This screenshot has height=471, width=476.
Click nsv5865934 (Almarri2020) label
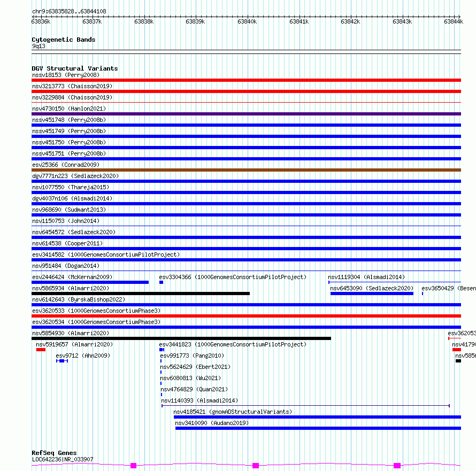(x=71, y=288)
